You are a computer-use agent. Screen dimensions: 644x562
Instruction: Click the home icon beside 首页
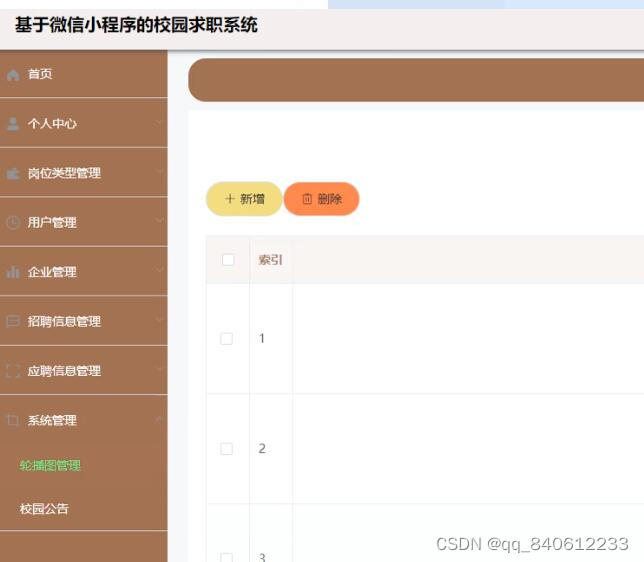[x=13, y=75]
